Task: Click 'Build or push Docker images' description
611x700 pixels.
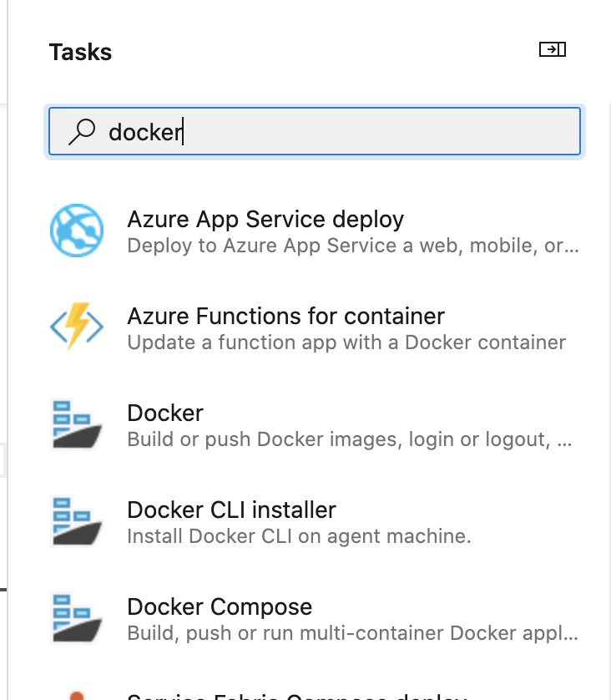Action: click(349, 439)
